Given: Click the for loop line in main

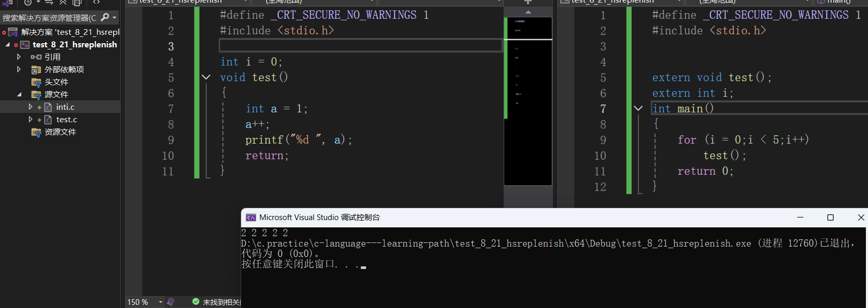Looking at the screenshot, I should (x=743, y=140).
